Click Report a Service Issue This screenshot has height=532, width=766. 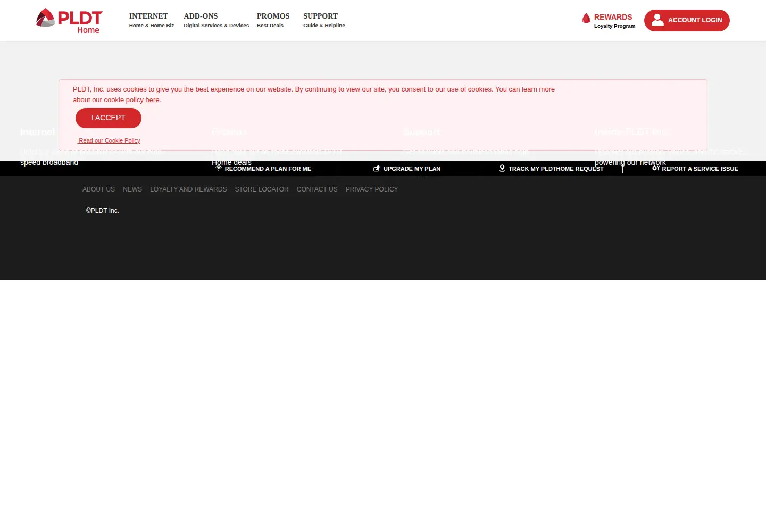pos(695,169)
